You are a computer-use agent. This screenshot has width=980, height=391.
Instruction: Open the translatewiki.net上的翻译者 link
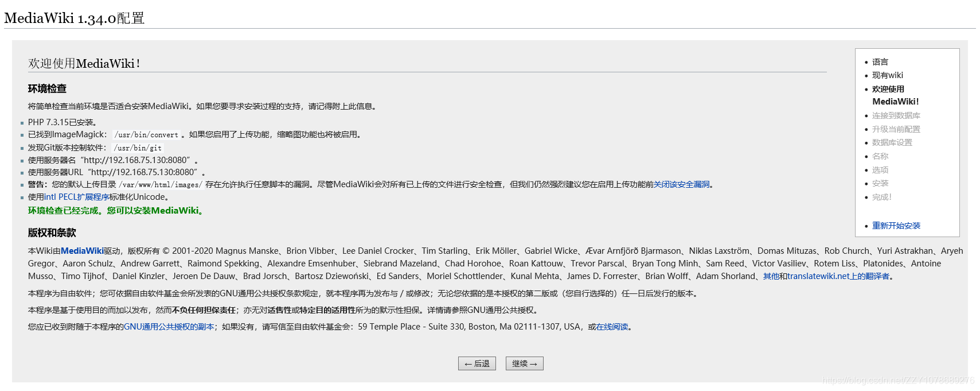(x=838, y=276)
